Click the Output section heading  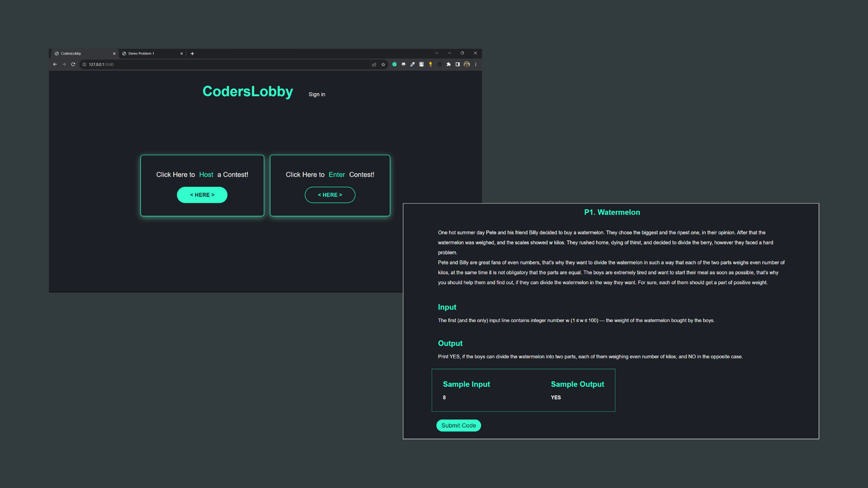(450, 343)
